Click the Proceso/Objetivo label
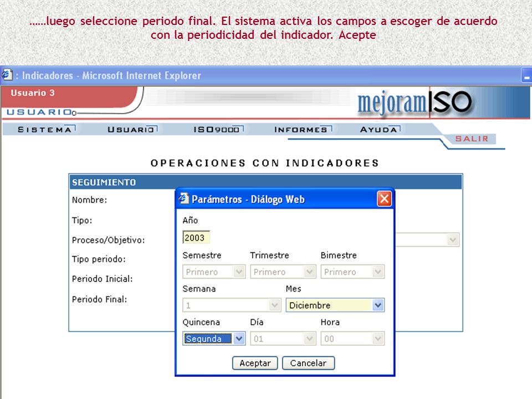This screenshot has height=399, width=532. [108, 240]
